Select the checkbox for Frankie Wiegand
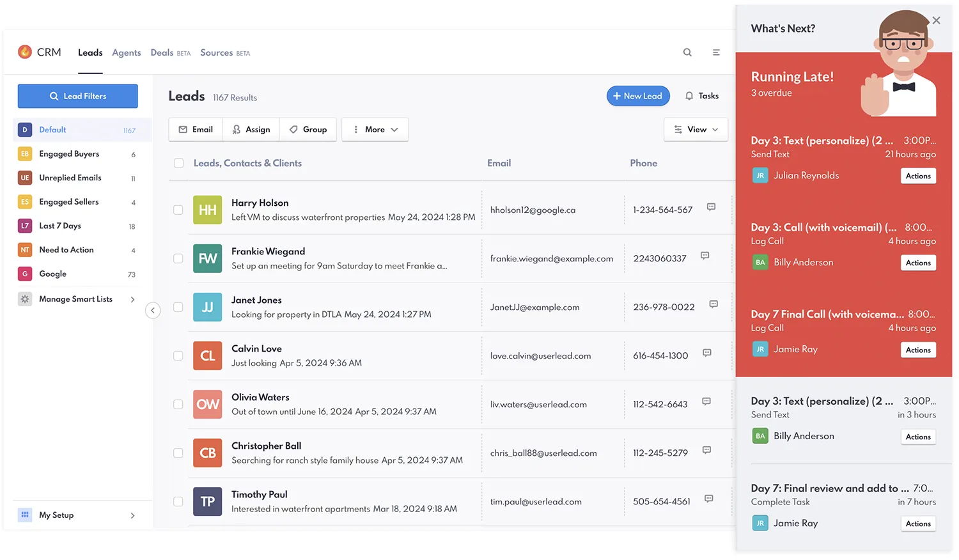 [178, 259]
